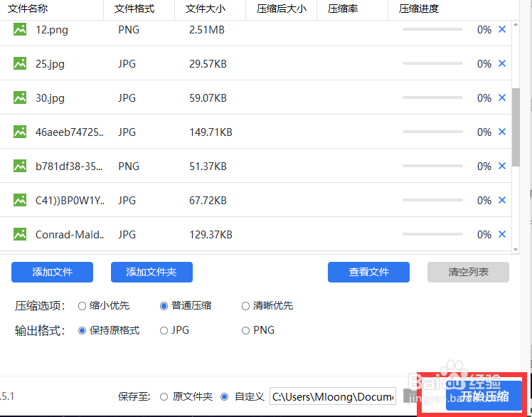
Task: Click the image icon beside 12.png
Action: pos(20,30)
